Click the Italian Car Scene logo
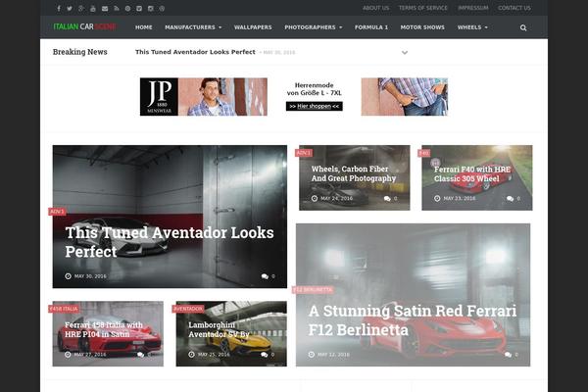 [84, 26]
